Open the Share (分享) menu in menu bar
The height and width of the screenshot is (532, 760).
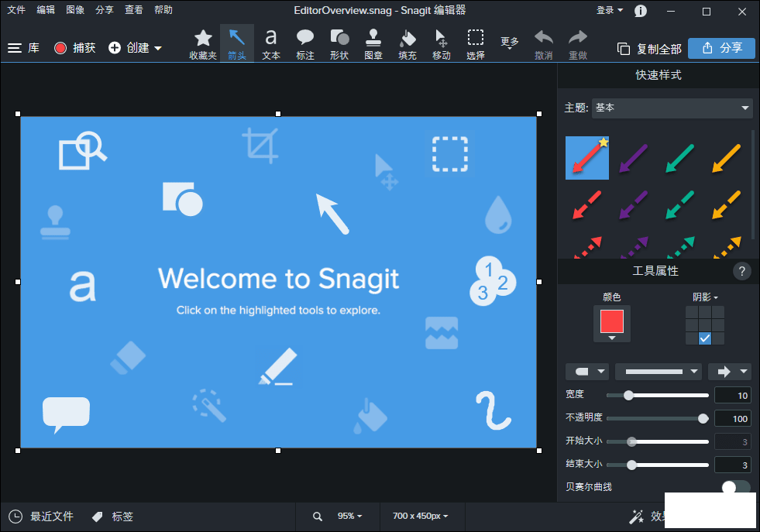click(x=105, y=10)
